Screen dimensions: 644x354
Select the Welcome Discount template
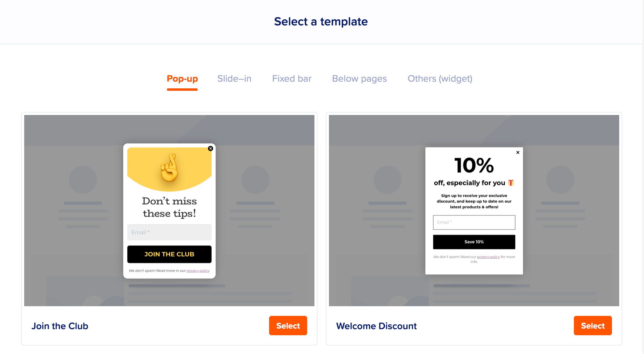pos(593,326)
